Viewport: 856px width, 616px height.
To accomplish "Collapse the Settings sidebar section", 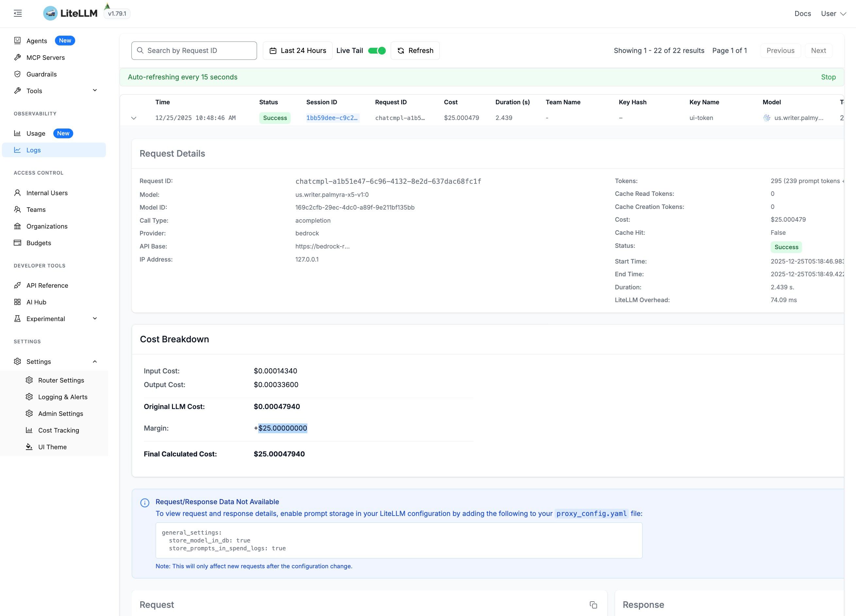I will (95, 362).
